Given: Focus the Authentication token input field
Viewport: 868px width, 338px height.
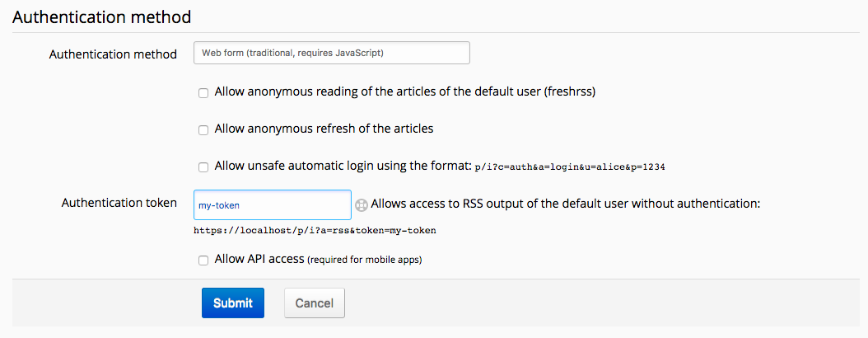Looking at the screenshot, I should tap(272, 205).
